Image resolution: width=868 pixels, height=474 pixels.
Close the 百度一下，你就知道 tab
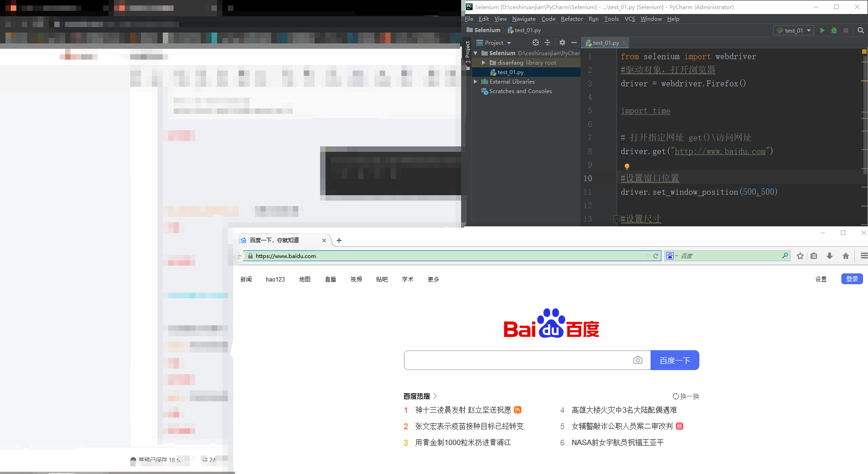(324, 240)
